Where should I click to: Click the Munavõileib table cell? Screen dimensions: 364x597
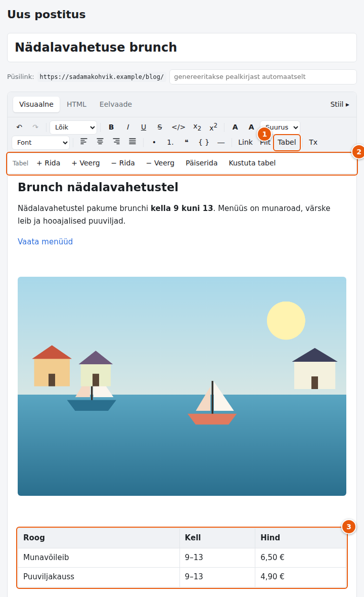click(x=99, y=558)
